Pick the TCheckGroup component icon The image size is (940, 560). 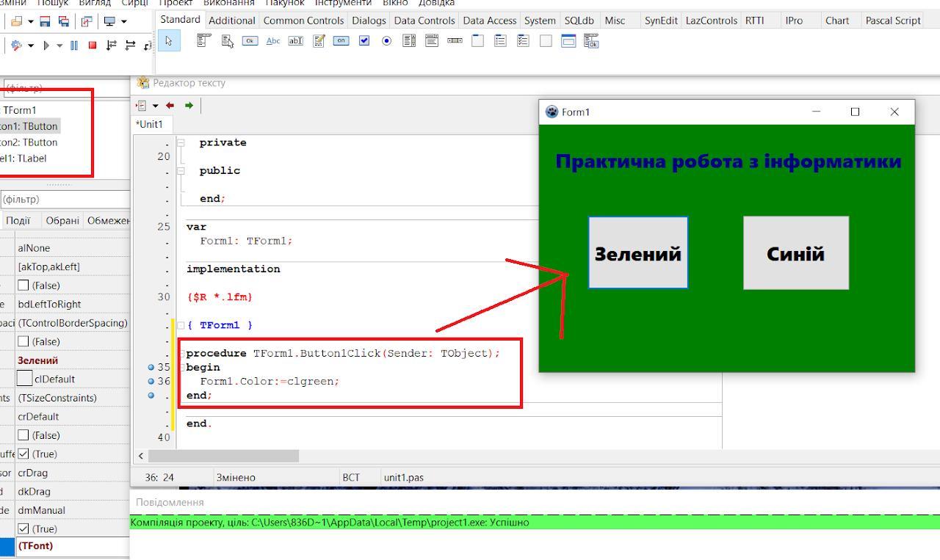[x=523, y=41]
